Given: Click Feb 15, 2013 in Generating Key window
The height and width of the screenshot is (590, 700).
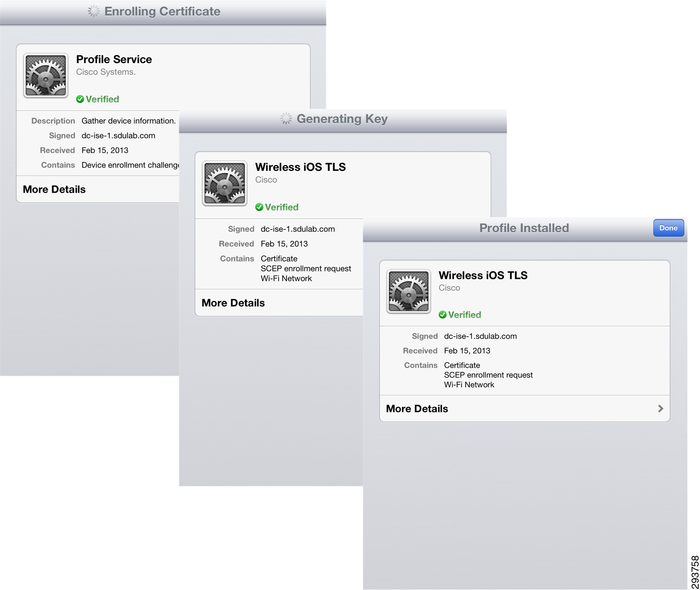Looking at the screenshot, I should [x=284, y=244].
